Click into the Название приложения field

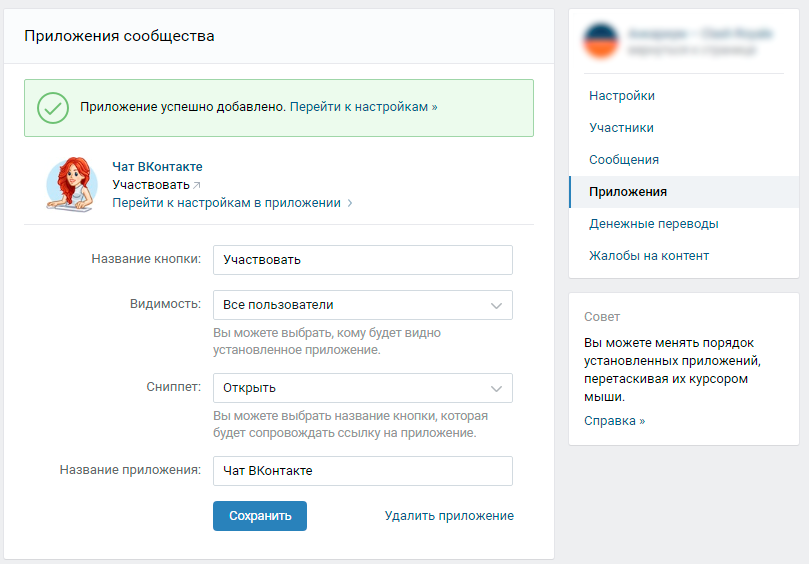(x=363, y=471)
